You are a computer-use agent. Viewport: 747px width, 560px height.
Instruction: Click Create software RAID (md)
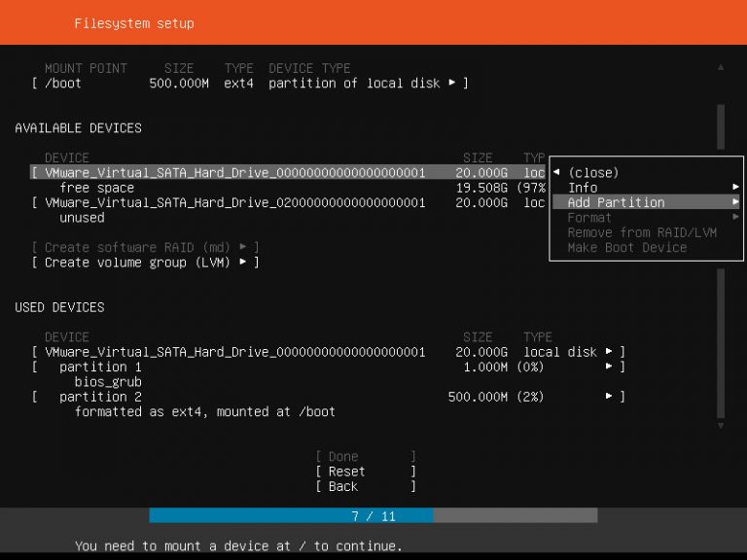click(x=145, y=248)
